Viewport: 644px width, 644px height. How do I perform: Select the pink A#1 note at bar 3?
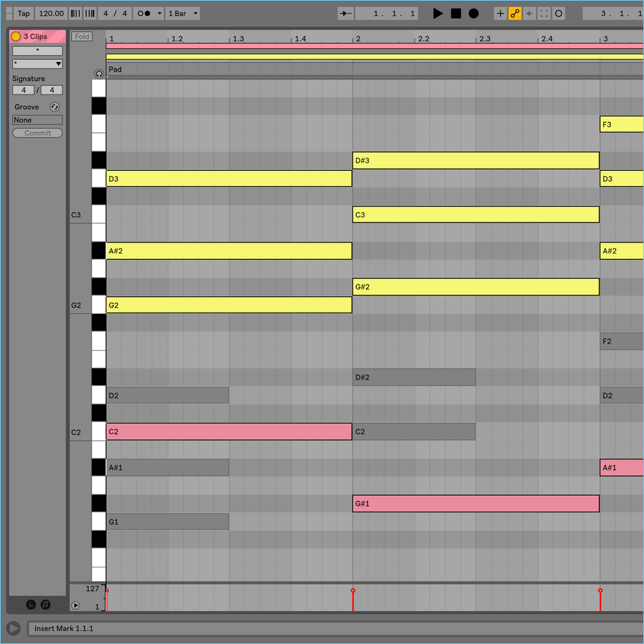[622, 468]
